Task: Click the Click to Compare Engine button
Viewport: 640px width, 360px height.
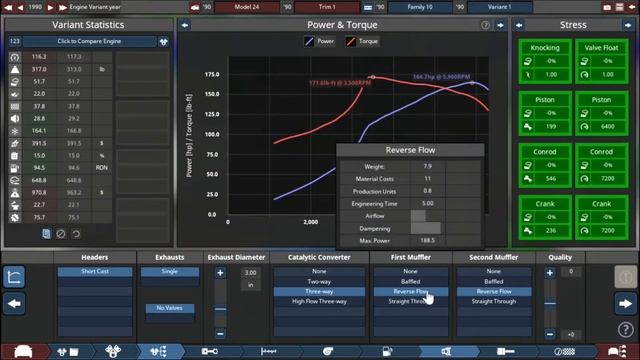Action: click(89, 41)
